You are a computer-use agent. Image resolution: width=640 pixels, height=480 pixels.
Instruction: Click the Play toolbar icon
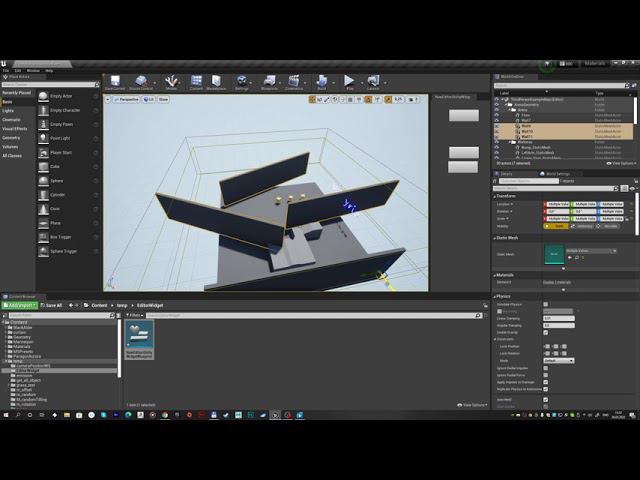pyautogui.click(x=349, y=81)
